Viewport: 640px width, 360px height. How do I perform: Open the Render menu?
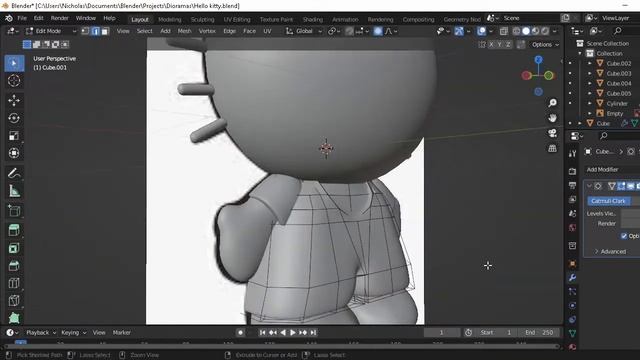(60, 18)
